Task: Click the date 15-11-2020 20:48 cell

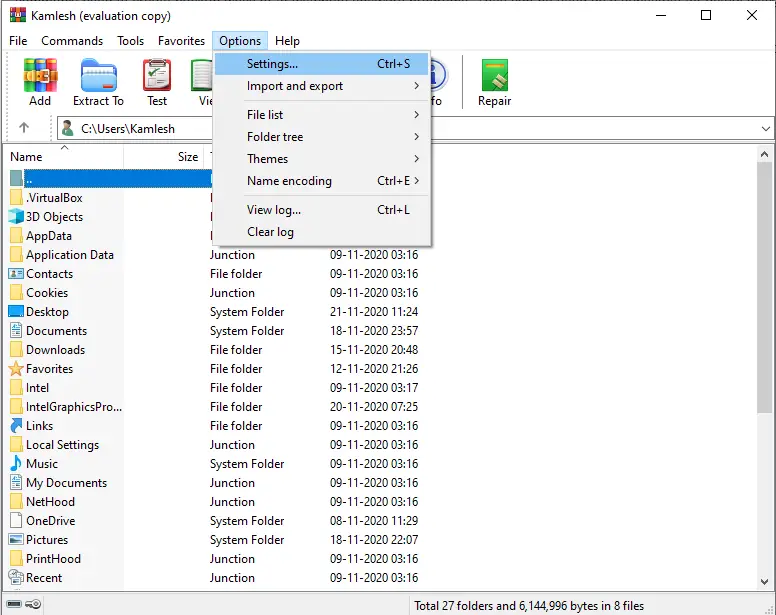Action: (374, 349)
